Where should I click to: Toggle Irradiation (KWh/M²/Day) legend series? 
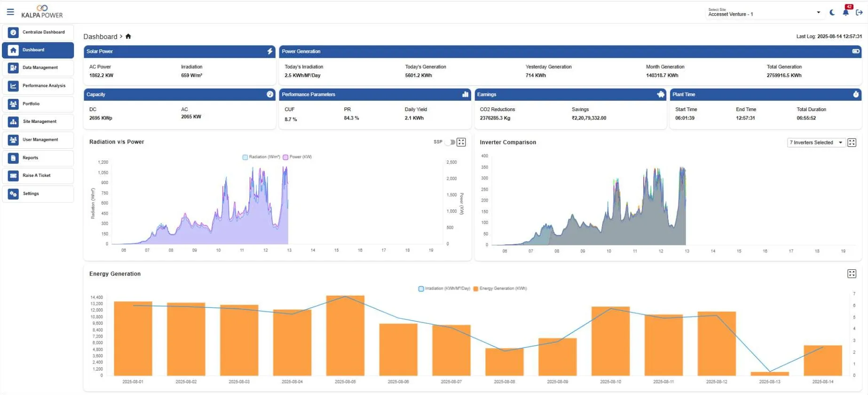[x=444, y=289]
